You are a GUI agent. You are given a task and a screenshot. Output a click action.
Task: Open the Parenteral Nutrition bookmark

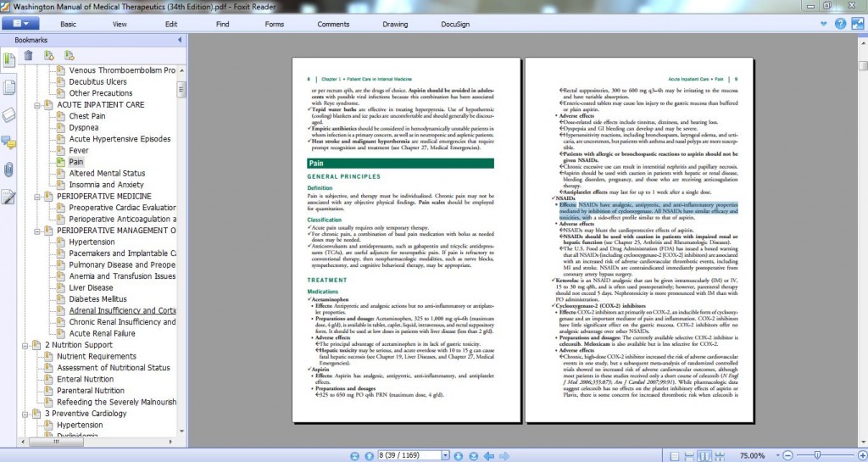(91, 391)
